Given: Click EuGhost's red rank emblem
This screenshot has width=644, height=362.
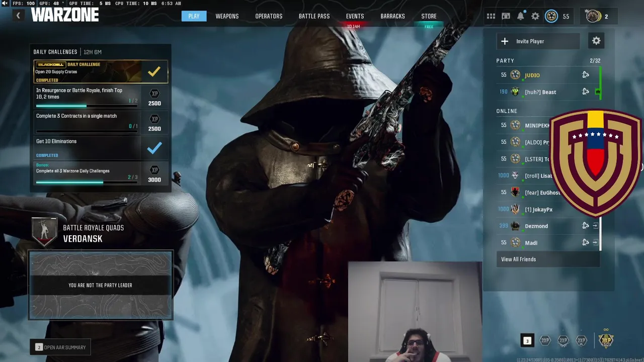Looking at the screenshot, I should click(x=515, y=192).
